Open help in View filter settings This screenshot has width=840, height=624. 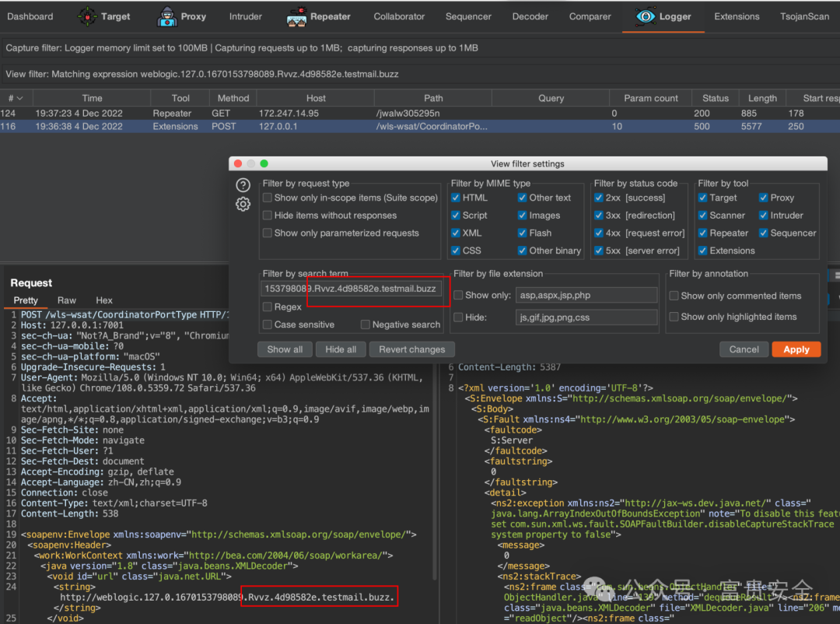coord(243,185)
